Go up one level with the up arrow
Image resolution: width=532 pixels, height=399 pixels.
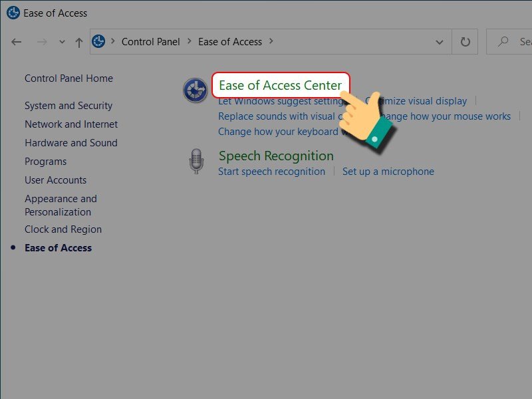tap(78, 41)
